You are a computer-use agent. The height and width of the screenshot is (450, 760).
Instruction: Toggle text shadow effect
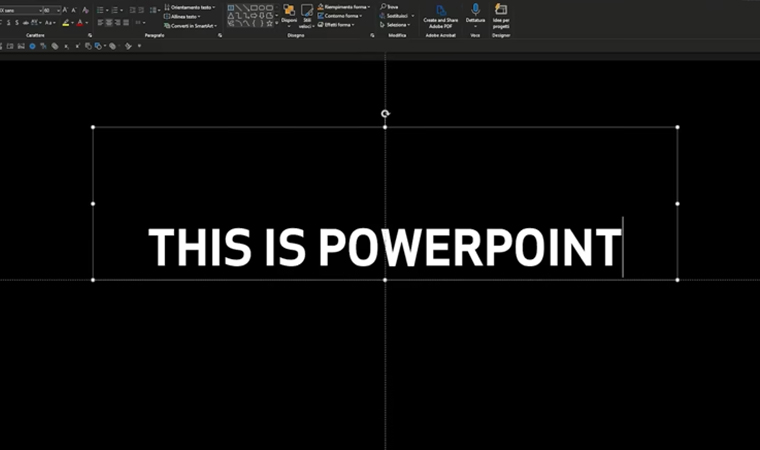[x=16, y=23]
